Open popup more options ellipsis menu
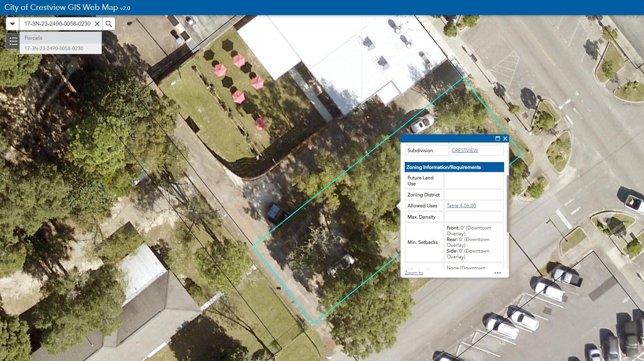Viewport: 644px width, 361px height. pyautogui.click(x=497, y=273)
